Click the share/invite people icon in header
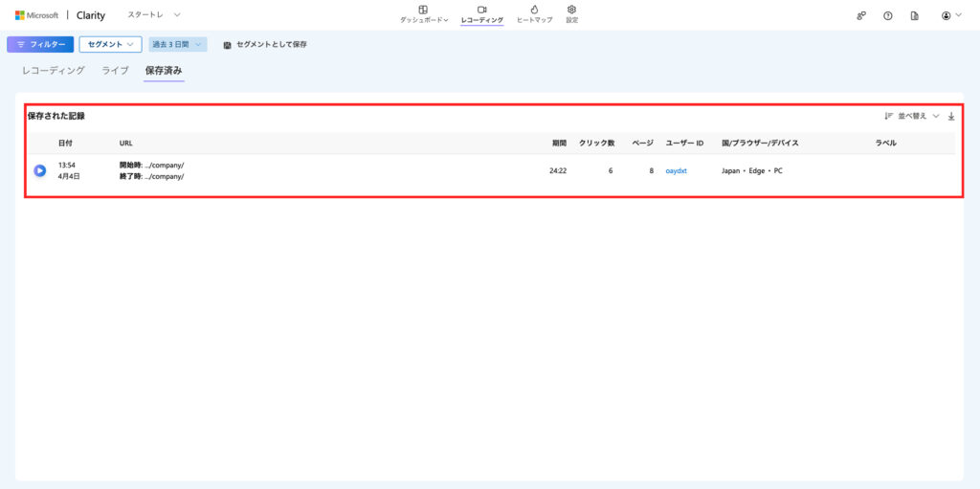The width and height of the screenshot is (980, 489). (861, 16)
